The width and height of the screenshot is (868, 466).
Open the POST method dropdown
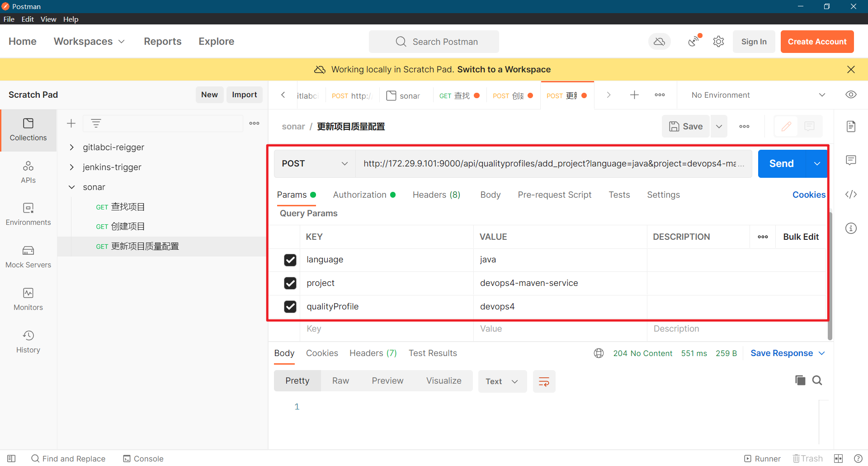pyautogui.click(x=315, y=163)
